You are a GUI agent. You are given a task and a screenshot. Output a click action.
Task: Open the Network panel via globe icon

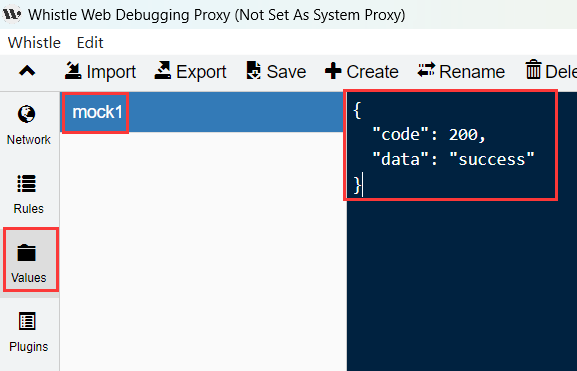coord(27,114)
